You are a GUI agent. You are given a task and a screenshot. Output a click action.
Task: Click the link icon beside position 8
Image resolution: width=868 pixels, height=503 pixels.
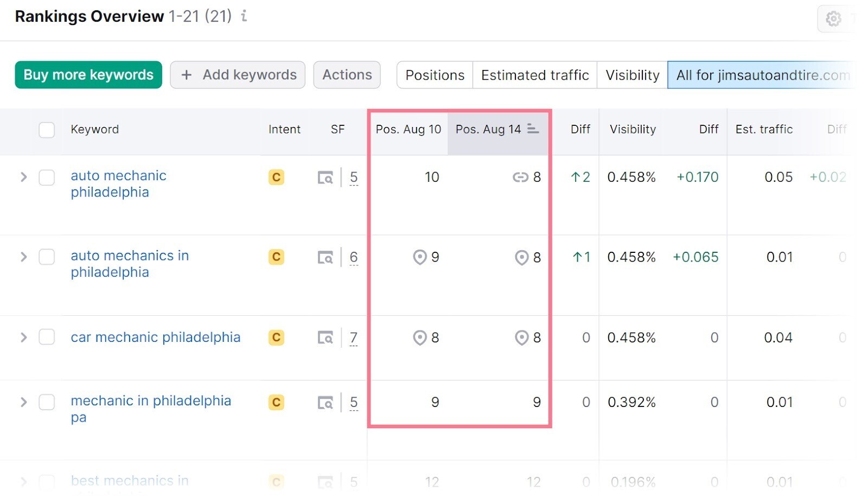pyautogui.click(x=521, y=177)
